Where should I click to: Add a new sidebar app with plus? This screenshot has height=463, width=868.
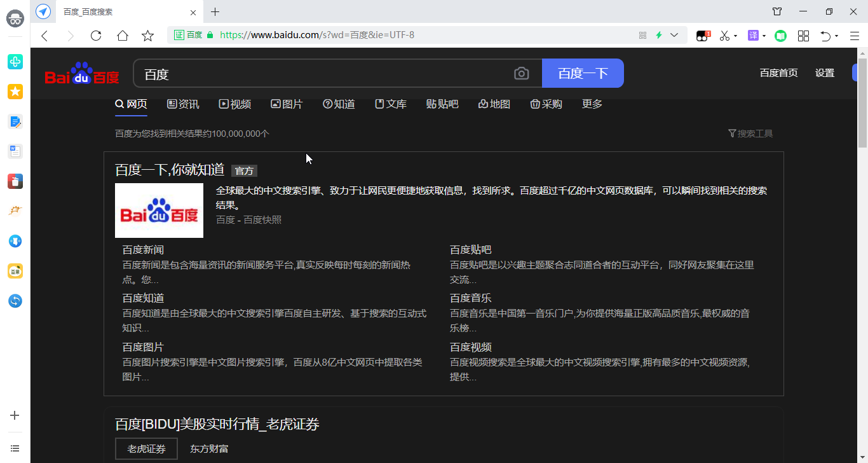tap(15, 415)
